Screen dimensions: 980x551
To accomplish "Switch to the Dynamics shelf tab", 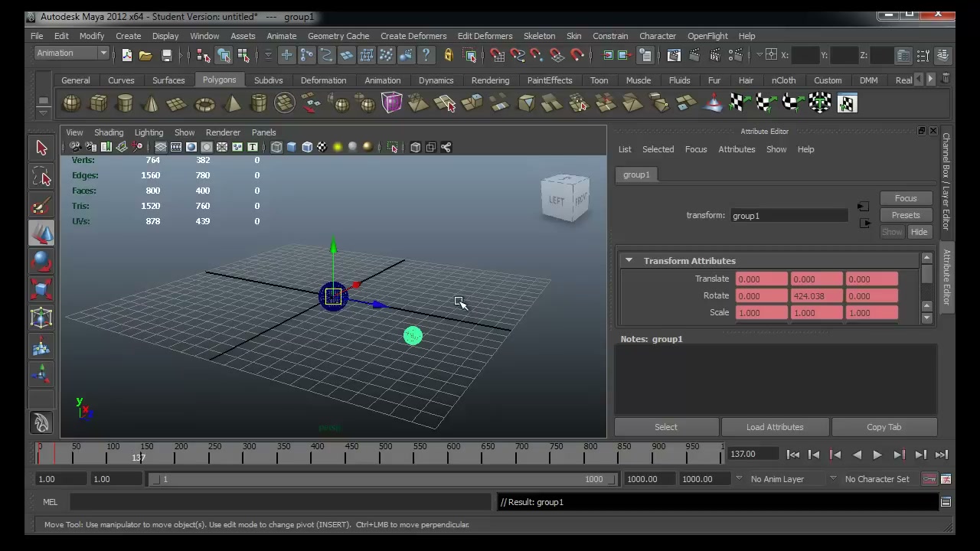I will tap(436, 80).
